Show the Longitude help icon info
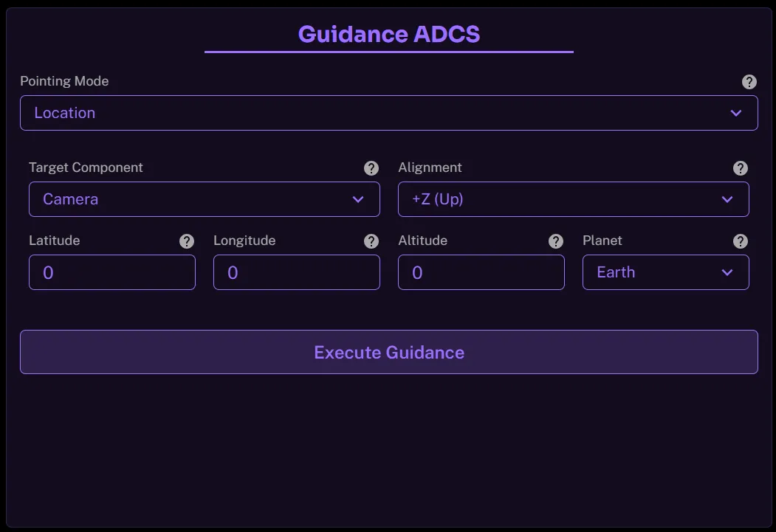This screenshot has height=532, width=776. [371, 241]
